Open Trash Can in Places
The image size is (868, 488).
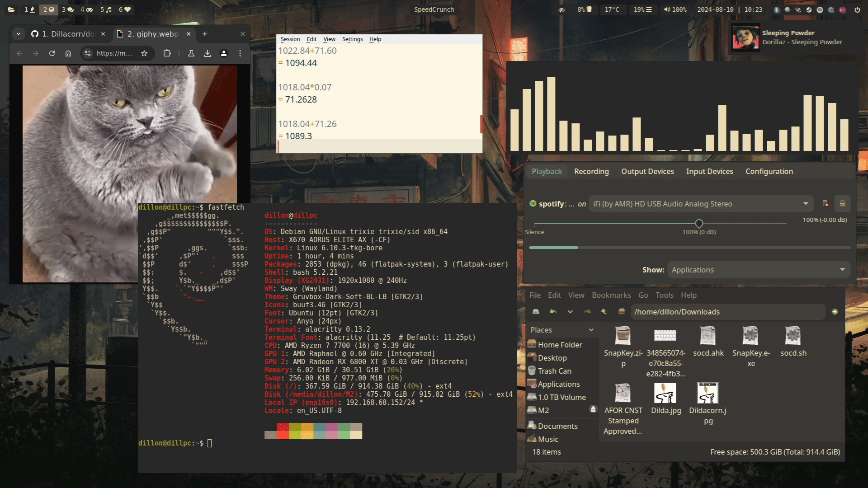(554, 371)
